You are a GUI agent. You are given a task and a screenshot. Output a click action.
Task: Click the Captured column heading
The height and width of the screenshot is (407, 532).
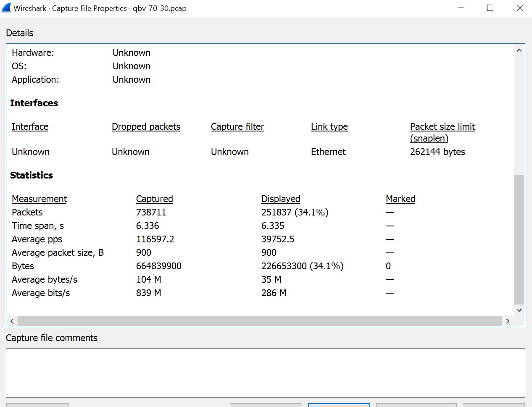pos(154,199)
